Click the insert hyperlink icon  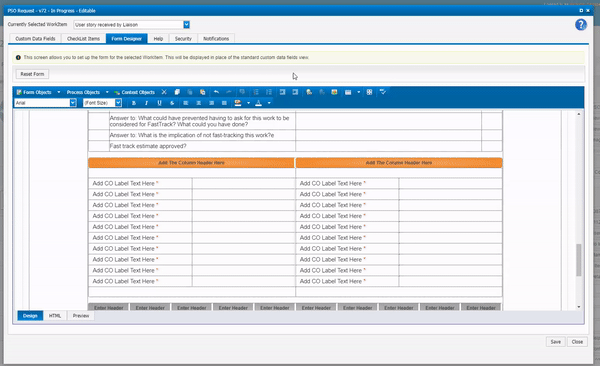pyautogui.click(x=309, y=92)
